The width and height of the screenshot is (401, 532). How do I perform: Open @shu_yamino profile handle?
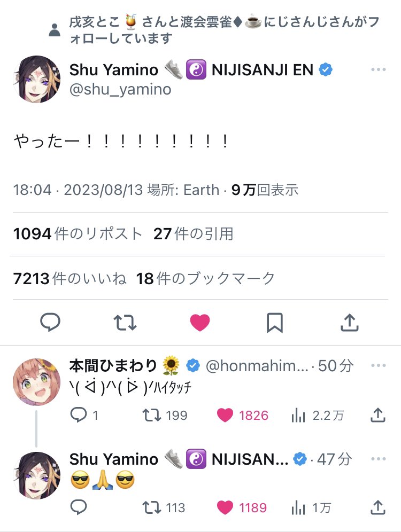point(120,89)
